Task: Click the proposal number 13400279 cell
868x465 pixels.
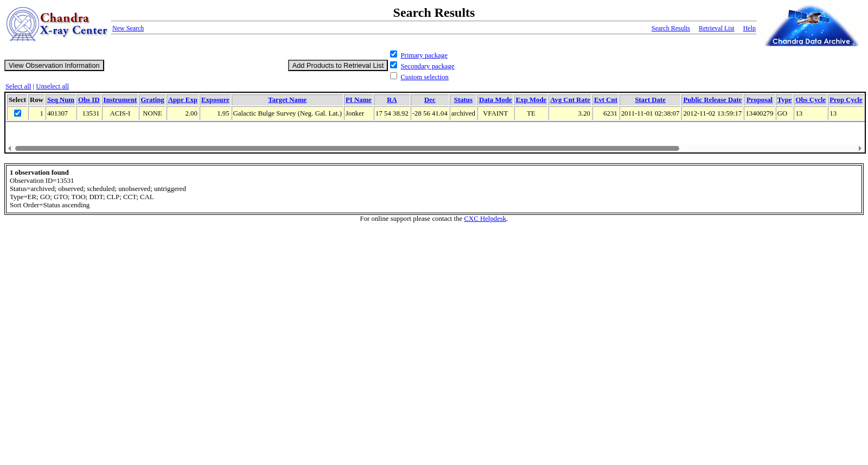Action: [759, 113]
